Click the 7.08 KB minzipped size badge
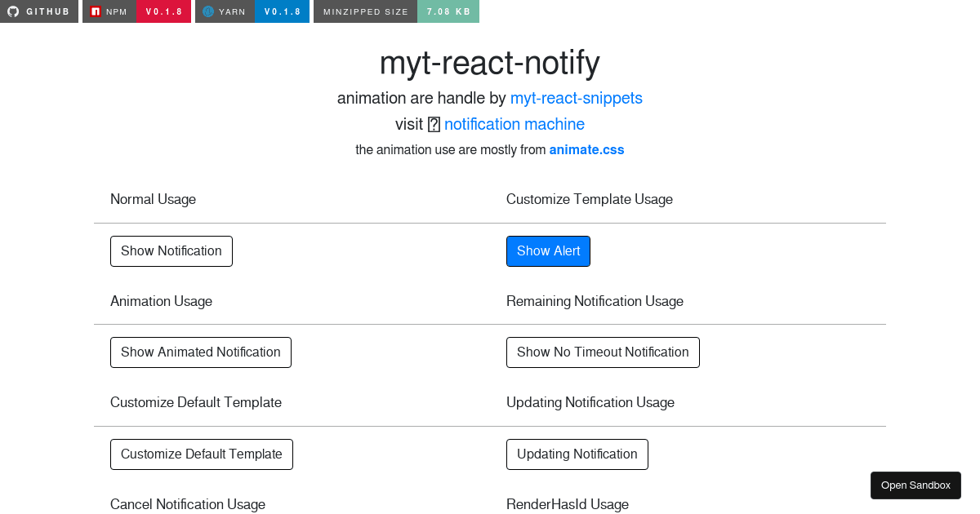This screenshot has height=514, width=980. (448, 11)
